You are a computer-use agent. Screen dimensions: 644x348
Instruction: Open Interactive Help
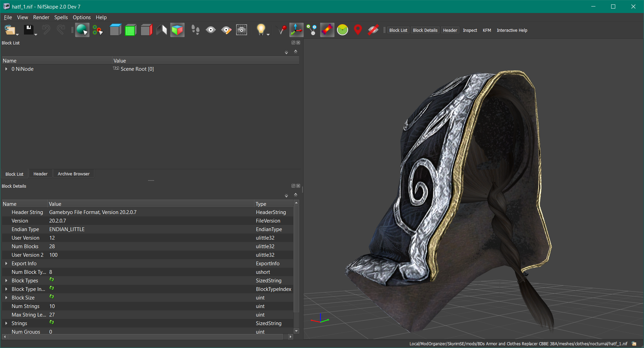(x=512, y=30)
